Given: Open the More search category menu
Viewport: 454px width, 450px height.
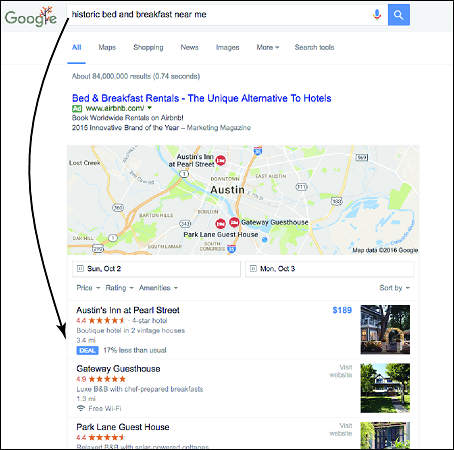Looking at the screenshot, I should (x=268, y=47).
